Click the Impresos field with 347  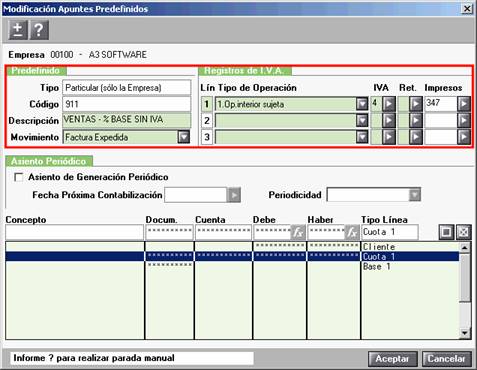[x=441, y=104]
